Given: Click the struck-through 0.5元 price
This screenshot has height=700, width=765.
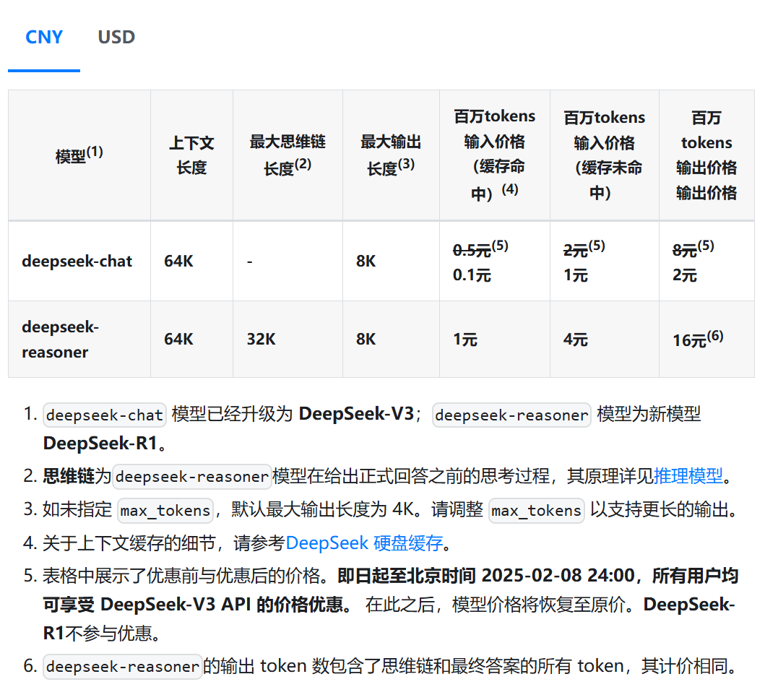Looking at the screenshot, I should [x=472, y=250].
